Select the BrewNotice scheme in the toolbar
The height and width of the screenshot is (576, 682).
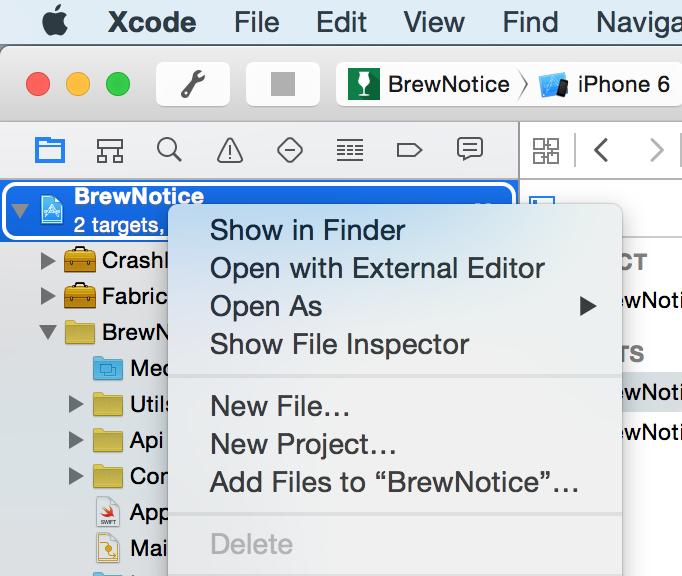click(429, 84)
